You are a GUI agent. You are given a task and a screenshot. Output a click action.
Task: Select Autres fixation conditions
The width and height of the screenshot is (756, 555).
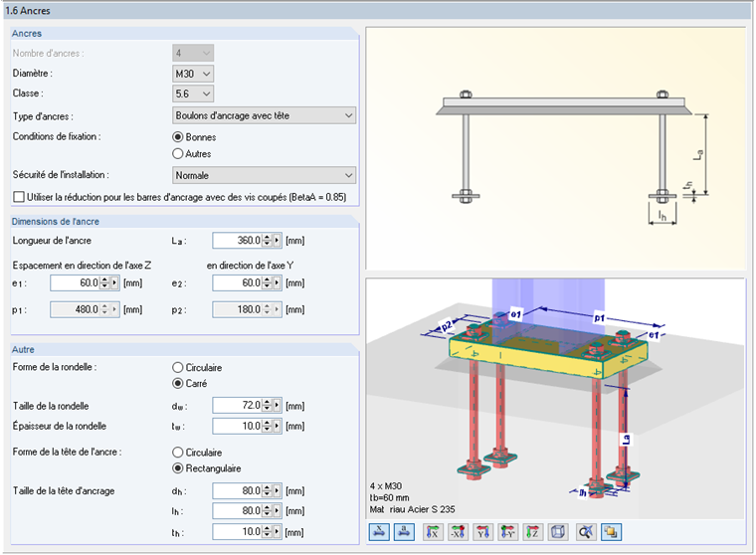[x=178, y=154]
